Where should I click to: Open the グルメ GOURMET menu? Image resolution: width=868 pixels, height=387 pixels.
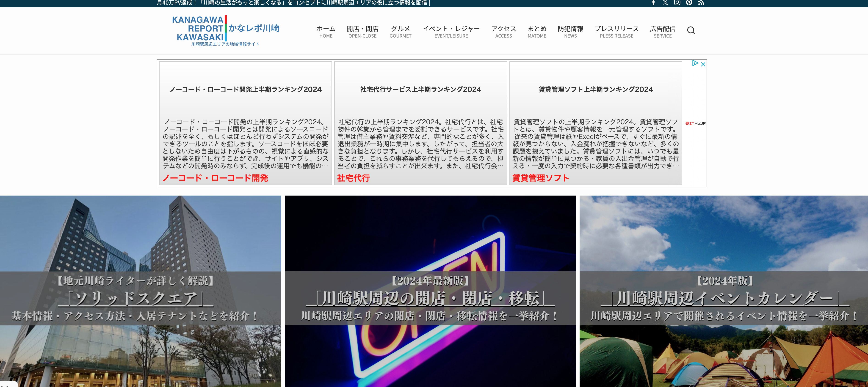400,32
